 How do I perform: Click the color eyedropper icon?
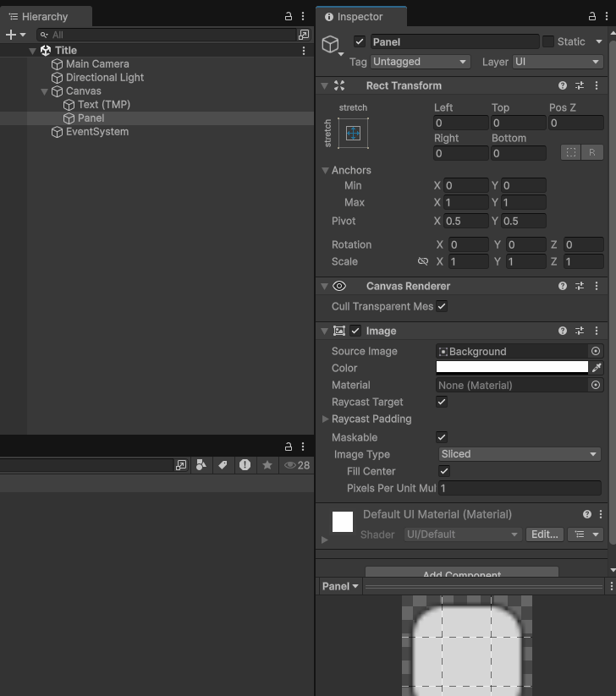pyautogui.click(x=597, y=368)
